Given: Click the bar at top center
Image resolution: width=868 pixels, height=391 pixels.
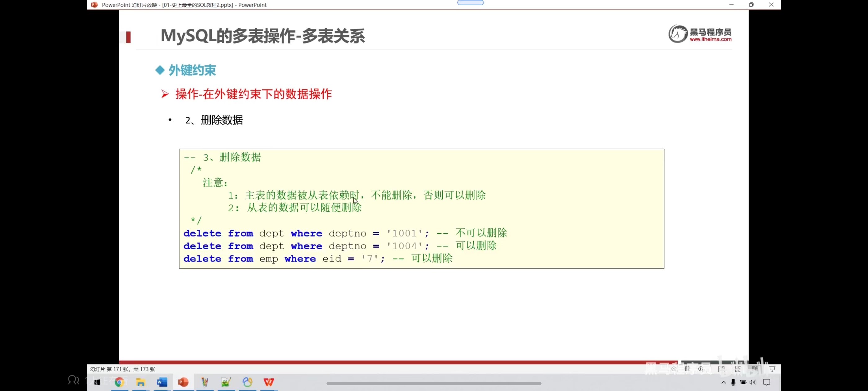Looking at the screenshot, I should [x=470, y=3].
